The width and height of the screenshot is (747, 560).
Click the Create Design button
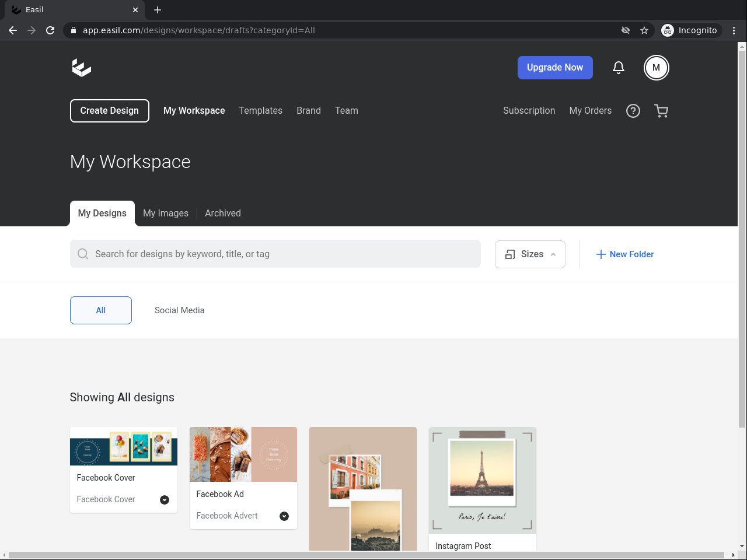coord(110,111)
